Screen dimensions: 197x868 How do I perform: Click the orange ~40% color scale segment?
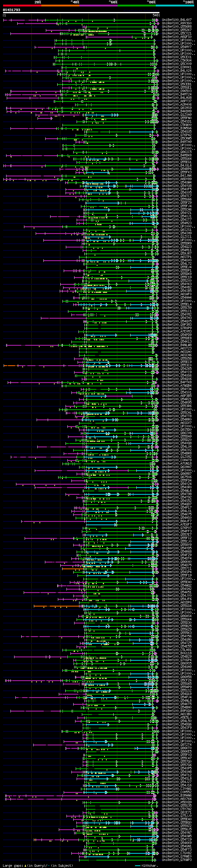point(60,6)
